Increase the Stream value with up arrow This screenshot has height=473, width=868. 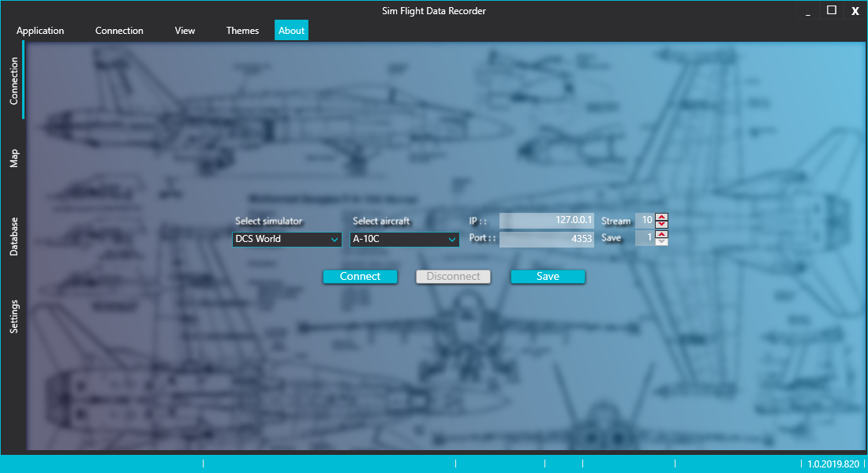tap(661, 217)
